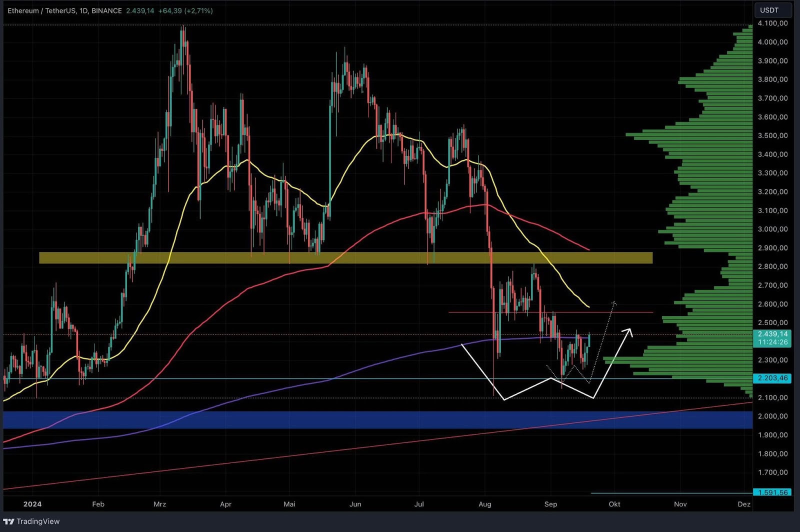Click the 3.900,00 price axis label
800x532 pixels.
tap(772, 60)
